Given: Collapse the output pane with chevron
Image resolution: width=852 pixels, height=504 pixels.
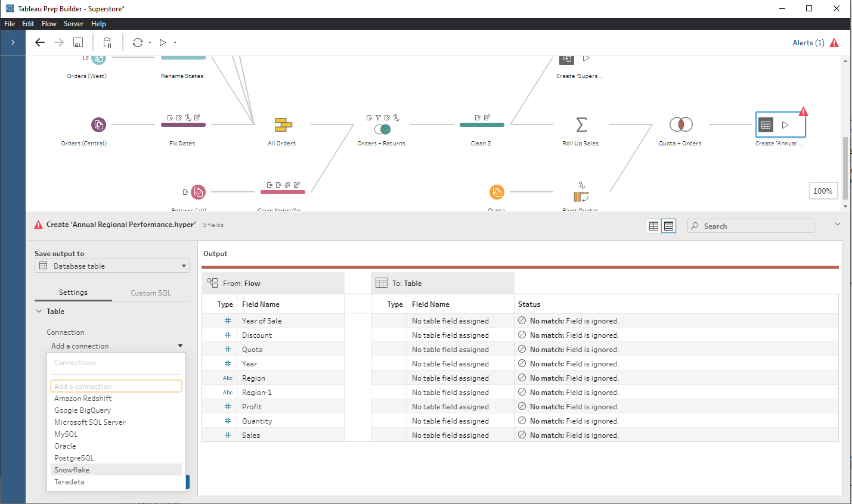Looking at the screenshot, I should [x=838, y=224].
